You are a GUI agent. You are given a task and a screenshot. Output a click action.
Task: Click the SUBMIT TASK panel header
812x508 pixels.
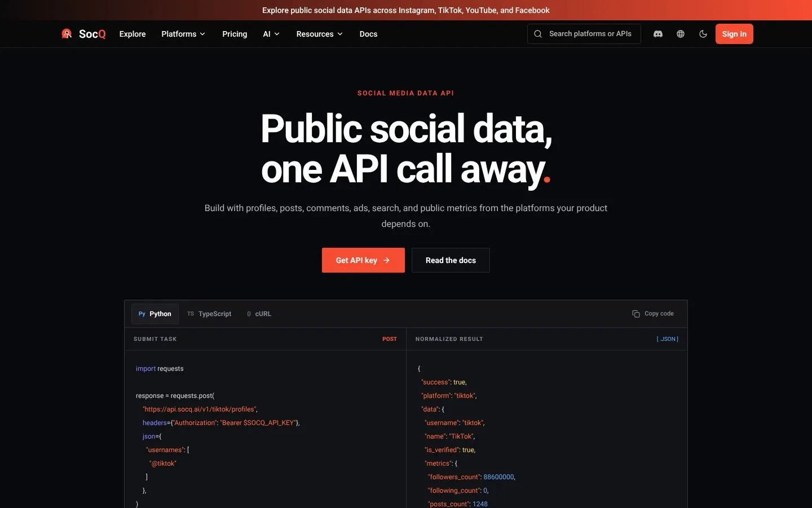155,339
